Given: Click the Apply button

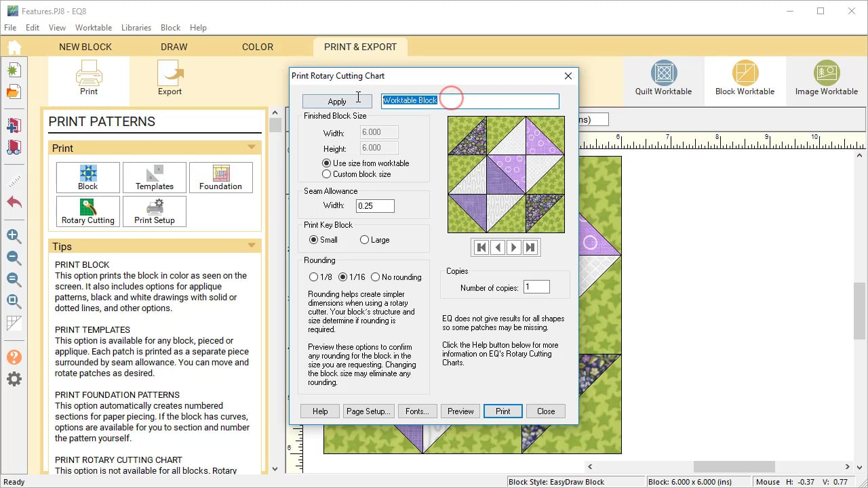Looking at the screenshot, I should [337, 102].
